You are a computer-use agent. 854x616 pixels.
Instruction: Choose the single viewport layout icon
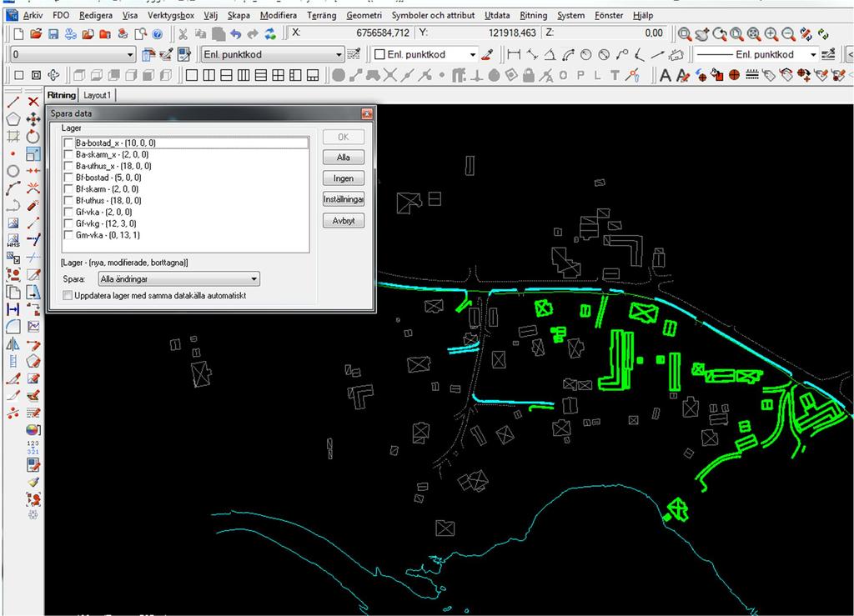(x=192, y=75)
